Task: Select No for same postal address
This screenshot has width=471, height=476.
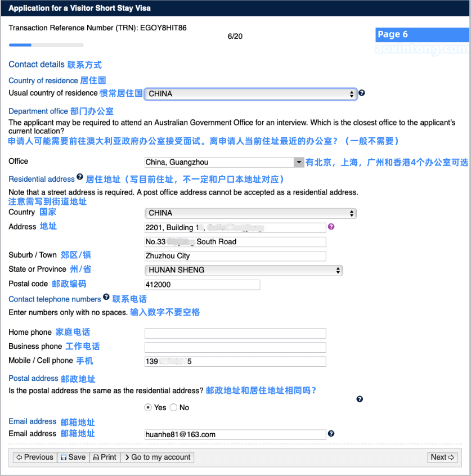Action: pos(173,407)
